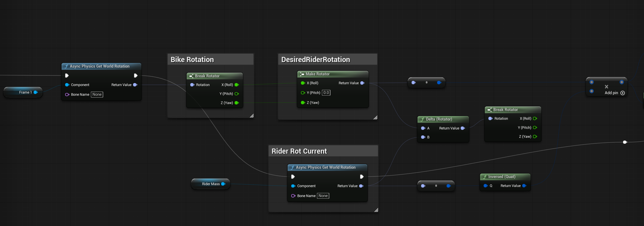Click Rotation pin on Break Rotator after Delta

490,119
